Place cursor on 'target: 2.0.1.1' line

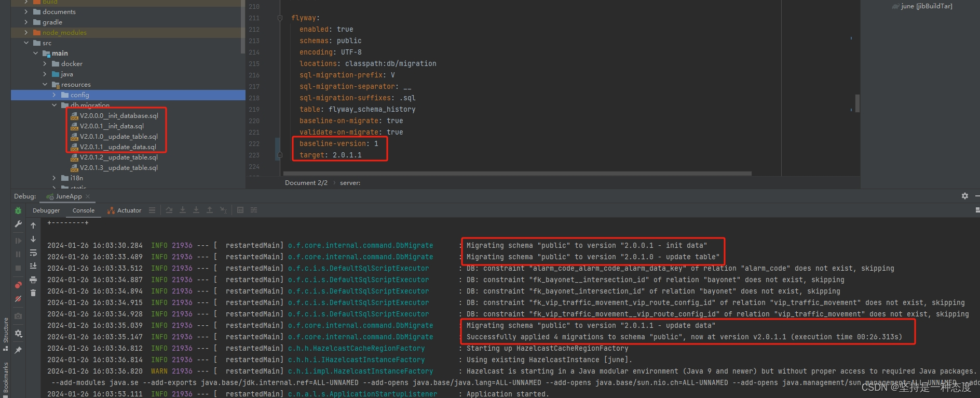tap(330, 155)
